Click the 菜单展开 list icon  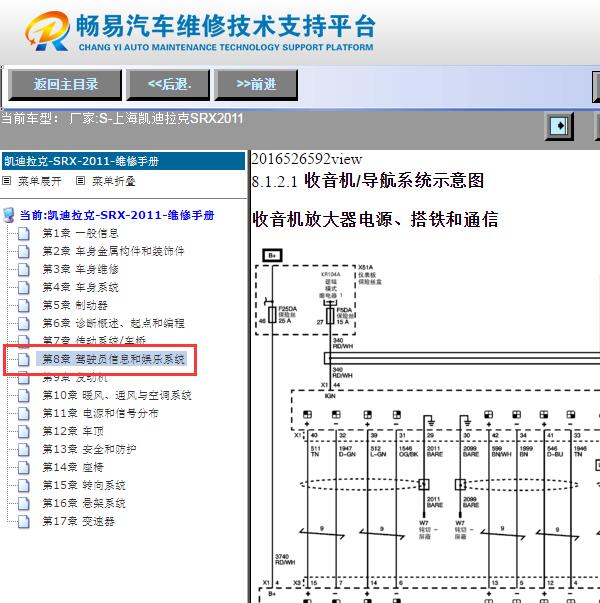coord(7,180)
